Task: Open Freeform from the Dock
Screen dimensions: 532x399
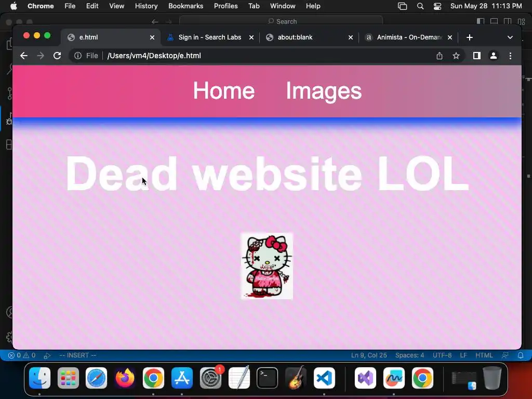Action: pyautogui.click(x=394, y=378)
